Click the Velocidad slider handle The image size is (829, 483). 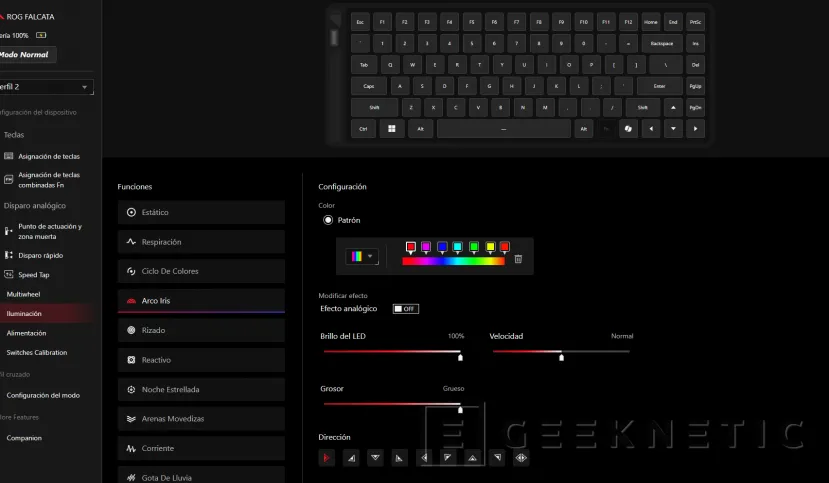click(x=560, y=355)
